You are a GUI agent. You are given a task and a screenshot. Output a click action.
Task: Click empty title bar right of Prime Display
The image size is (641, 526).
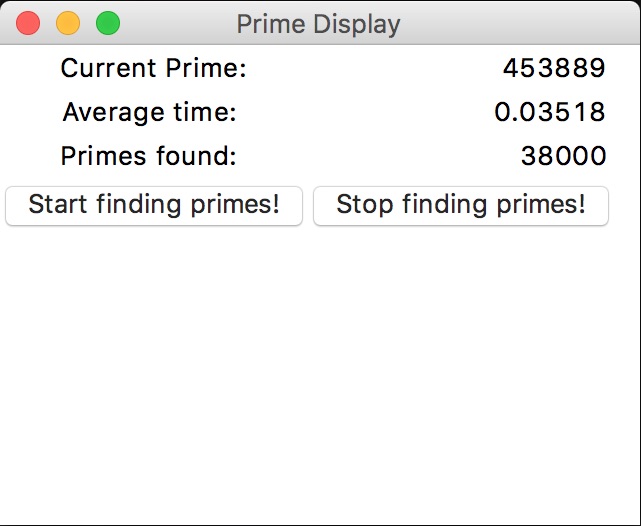point(520,23)
